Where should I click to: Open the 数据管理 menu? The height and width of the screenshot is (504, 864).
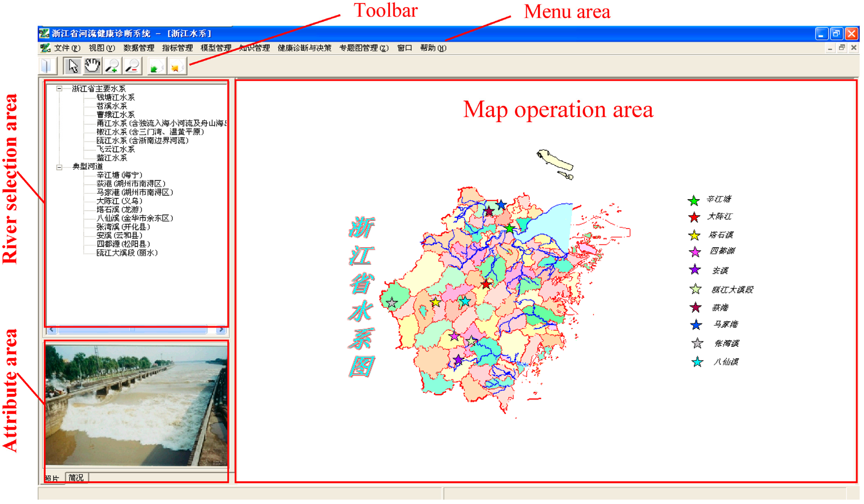pyautogui.click(x=139, y=48)
